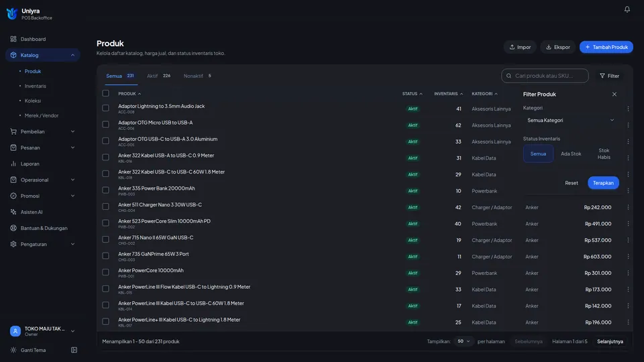
Task: Open row menu for Adaptor OTG Micro USB
Action: 628,125
